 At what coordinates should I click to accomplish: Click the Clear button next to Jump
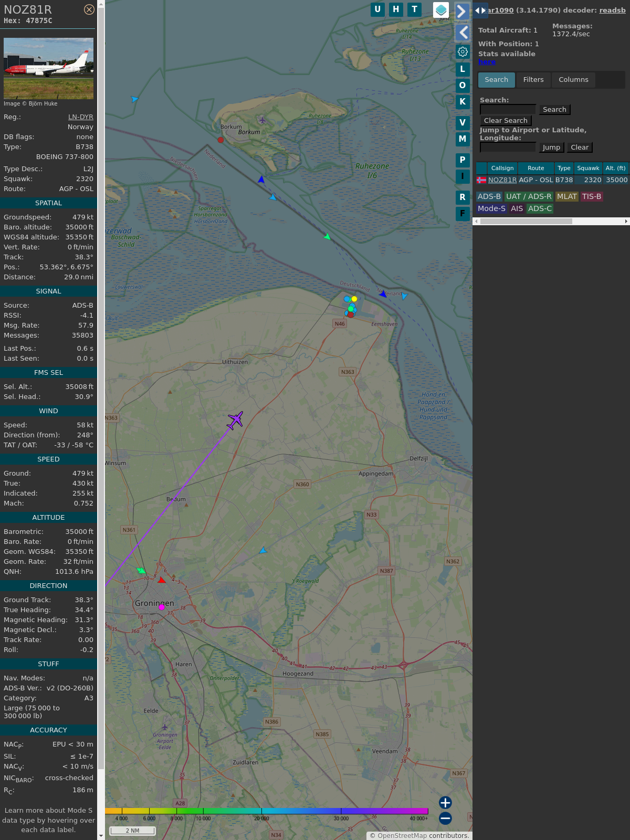(580, 148)
